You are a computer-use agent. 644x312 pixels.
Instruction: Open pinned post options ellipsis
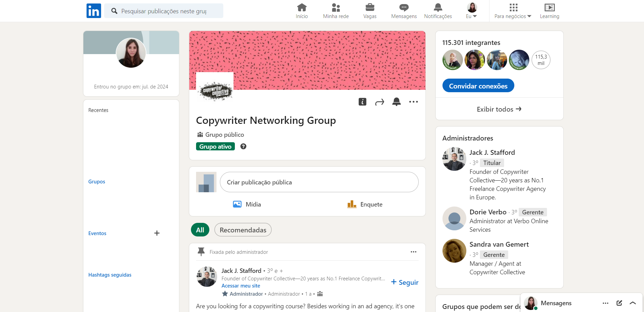(414, 252)
